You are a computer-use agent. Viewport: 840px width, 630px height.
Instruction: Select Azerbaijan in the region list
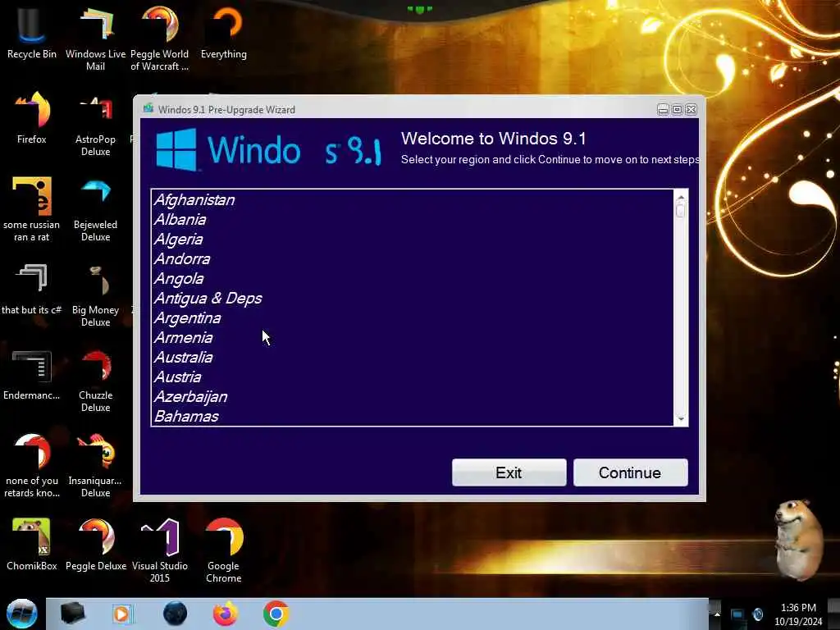(x=412, y=397)
